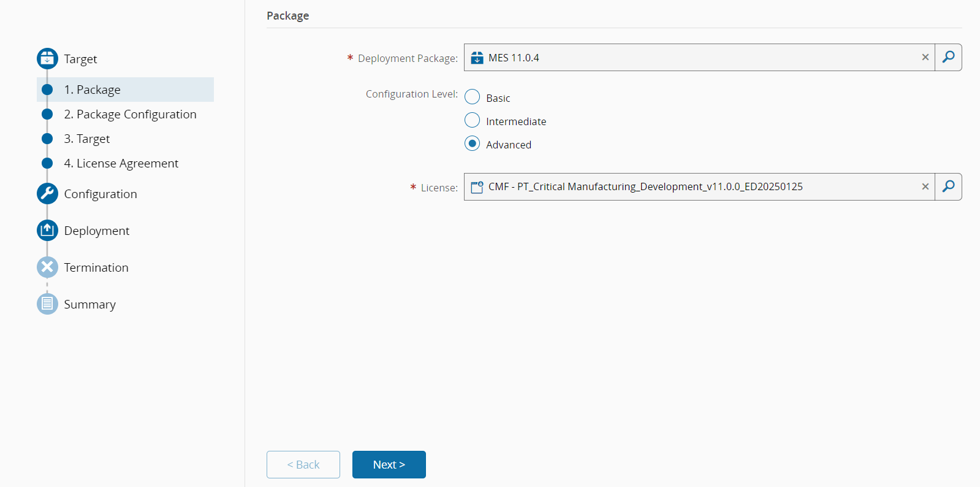Image resolution: width=980 pixels, height=487 pixels.
Task: Click the Termination X icon
Action: [47, 267]
